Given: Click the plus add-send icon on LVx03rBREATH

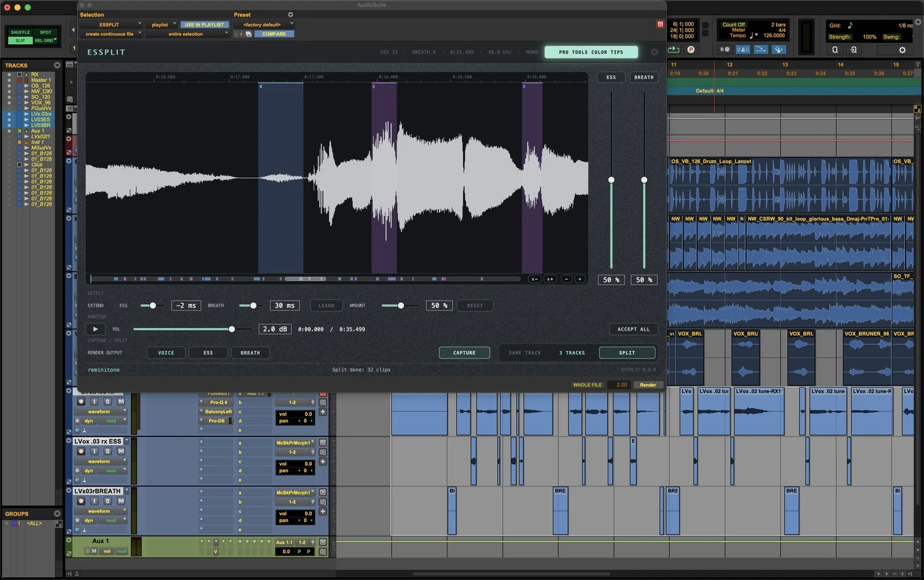Looking at the screenshot, I should (x=323, y=511).
